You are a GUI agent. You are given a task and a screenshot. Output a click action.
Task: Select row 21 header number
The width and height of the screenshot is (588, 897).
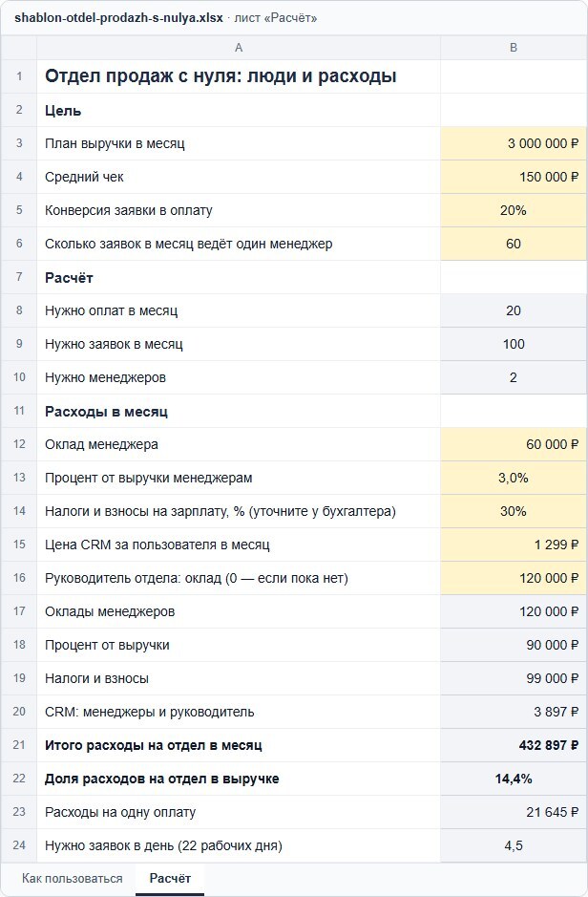click(x=19, y=746)
